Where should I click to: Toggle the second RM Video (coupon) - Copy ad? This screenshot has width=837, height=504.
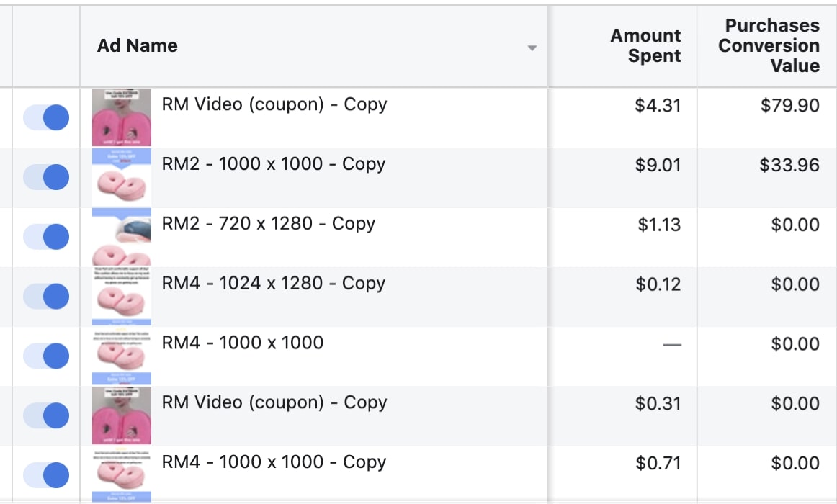pyautogui.click(x=45, y=415)
